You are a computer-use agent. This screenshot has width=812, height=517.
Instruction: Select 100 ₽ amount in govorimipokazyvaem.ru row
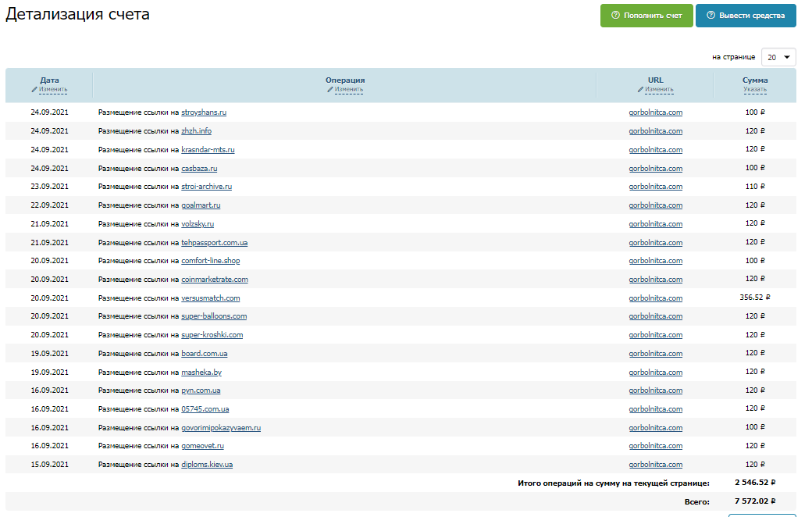coord(755,427)
